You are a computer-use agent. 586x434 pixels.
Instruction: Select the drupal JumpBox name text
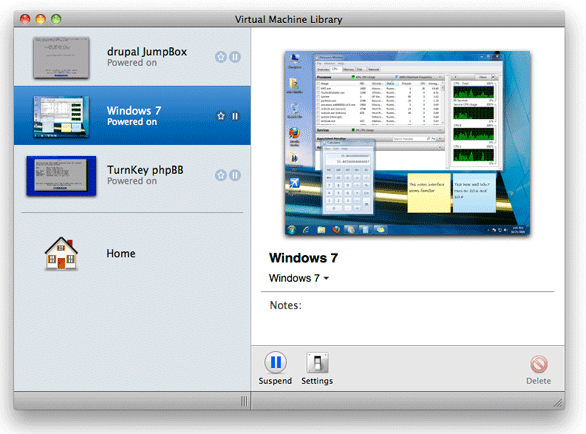[147, 52]
